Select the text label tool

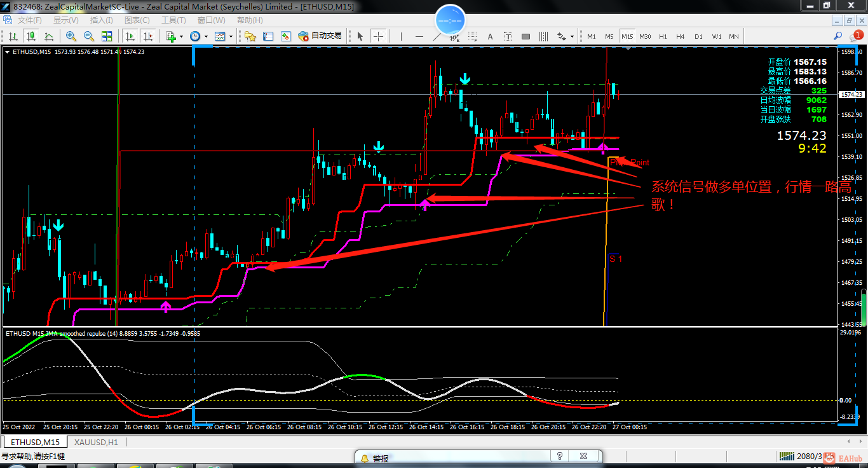(x=508, y=36)
